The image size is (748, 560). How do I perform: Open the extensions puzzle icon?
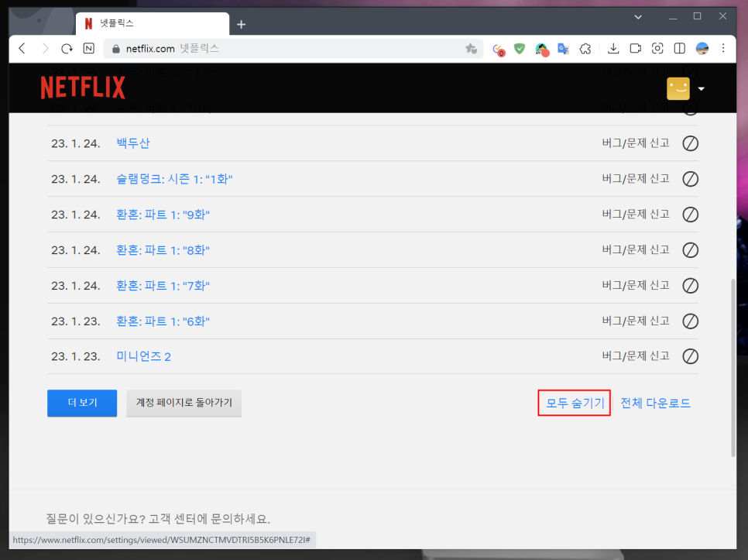(585, 48)
